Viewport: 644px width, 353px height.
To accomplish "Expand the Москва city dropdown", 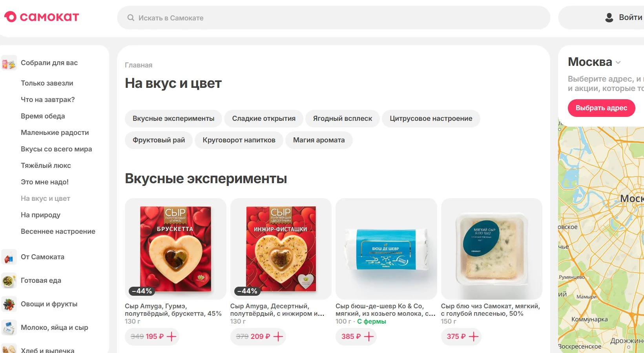I will pyautogui.click(x=618, y=62).
